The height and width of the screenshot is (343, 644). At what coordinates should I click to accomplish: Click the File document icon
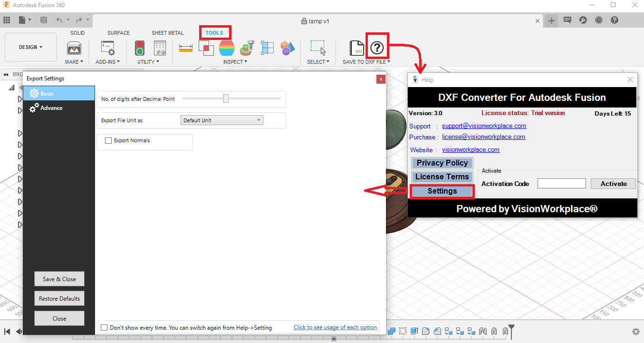click(22, 20)
